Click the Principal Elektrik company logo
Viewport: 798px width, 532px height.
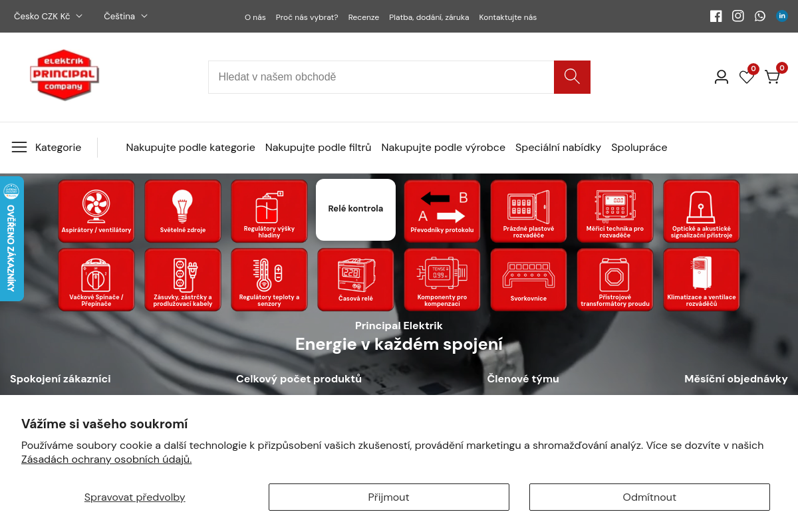[x=65, y=74]
